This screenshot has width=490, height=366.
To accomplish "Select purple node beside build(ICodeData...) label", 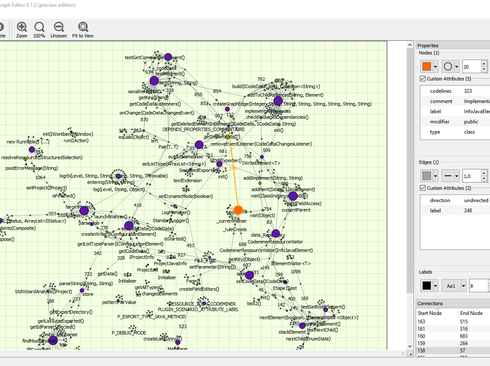I will pos(278,101).
